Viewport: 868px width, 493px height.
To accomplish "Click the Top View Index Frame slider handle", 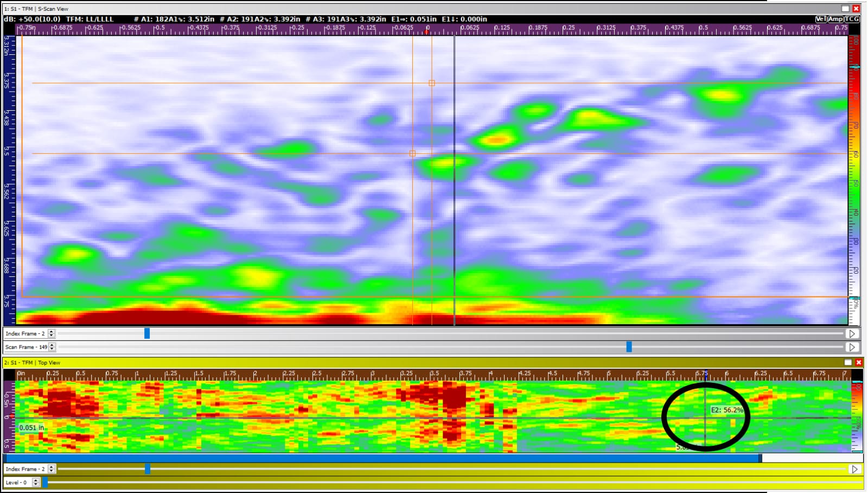I will pyautogui.click(x=148, y=469).
